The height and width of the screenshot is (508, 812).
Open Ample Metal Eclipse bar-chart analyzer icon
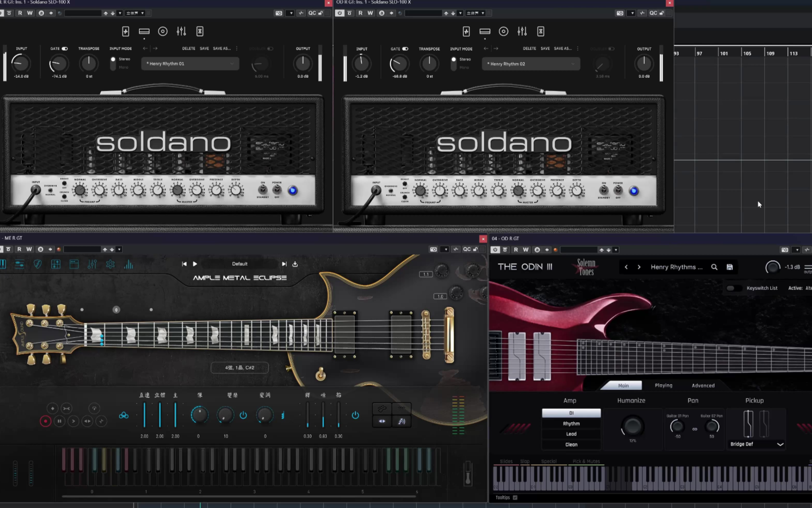tap(129, 265)
